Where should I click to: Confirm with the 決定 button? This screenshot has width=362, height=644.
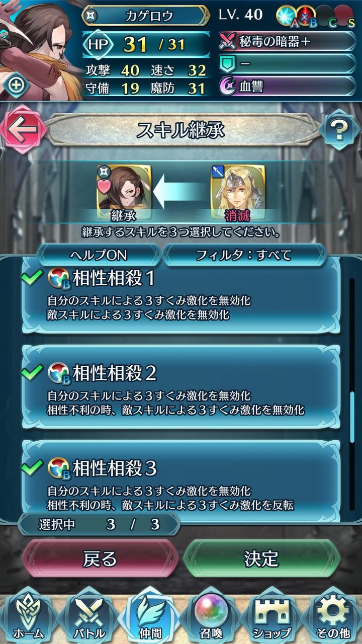tap(261, 558)
